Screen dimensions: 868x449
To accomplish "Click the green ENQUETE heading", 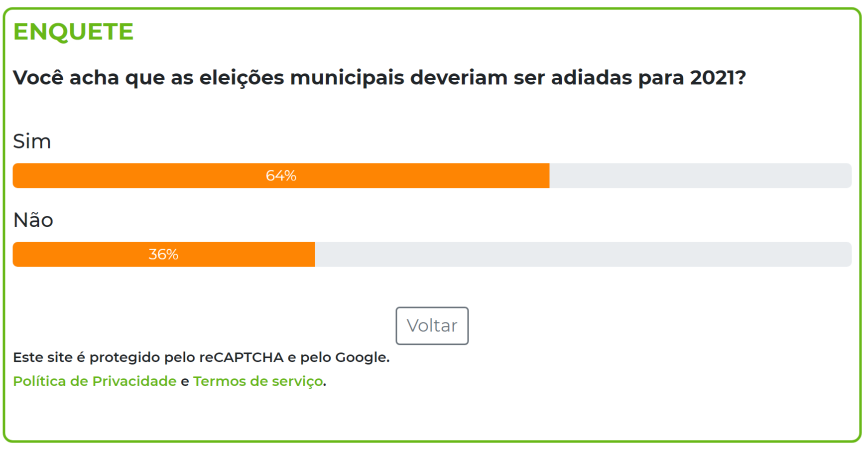I will click(x=73, y=31).
